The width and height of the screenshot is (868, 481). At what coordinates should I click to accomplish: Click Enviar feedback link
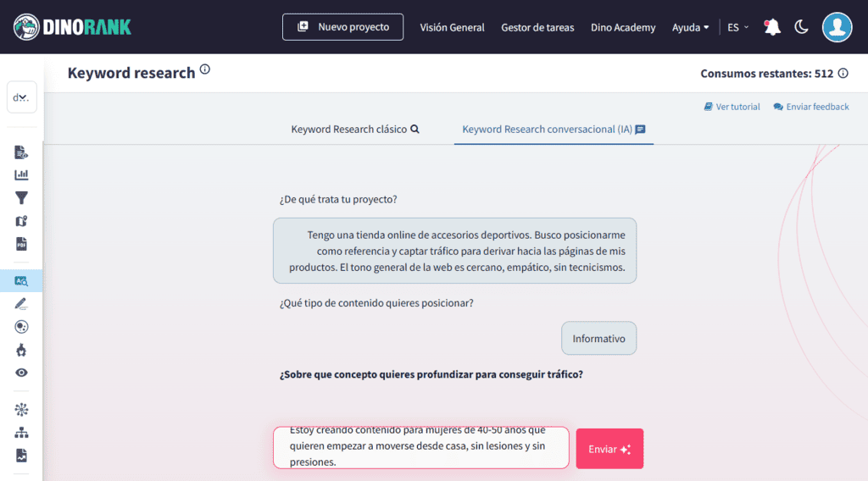(811, 107)
